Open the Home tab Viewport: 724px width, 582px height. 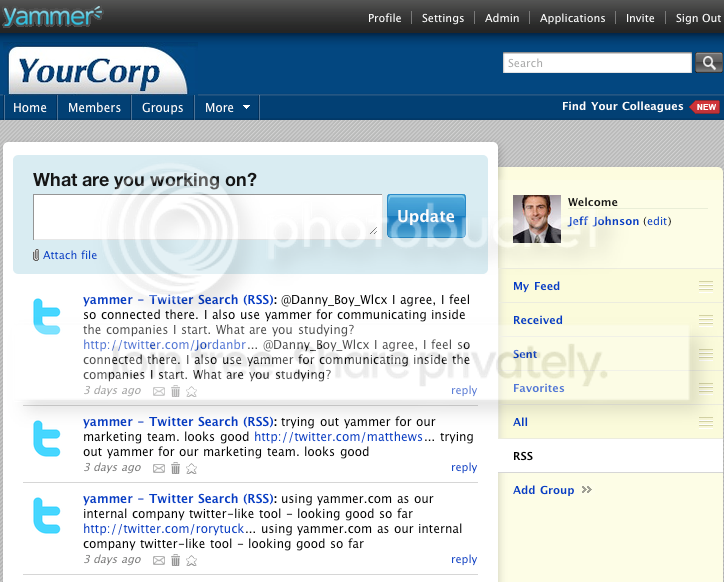tap(30, 108)
